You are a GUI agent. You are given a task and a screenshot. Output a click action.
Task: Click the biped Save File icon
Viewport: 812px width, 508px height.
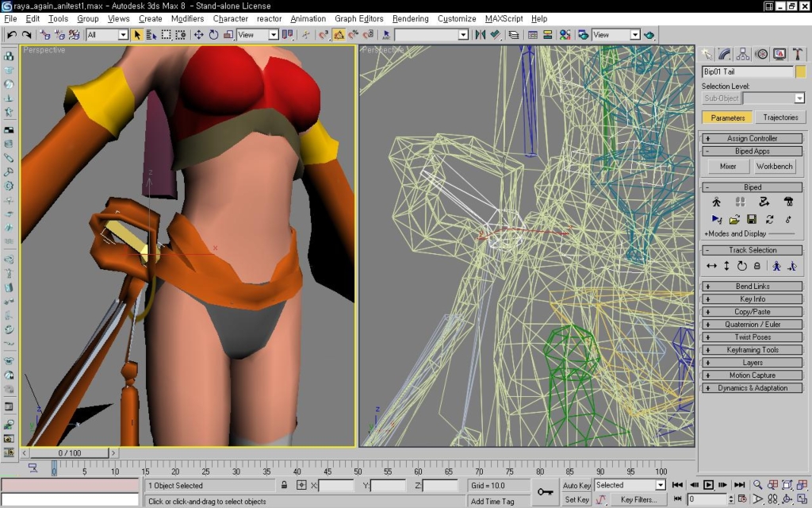point(752,220)
